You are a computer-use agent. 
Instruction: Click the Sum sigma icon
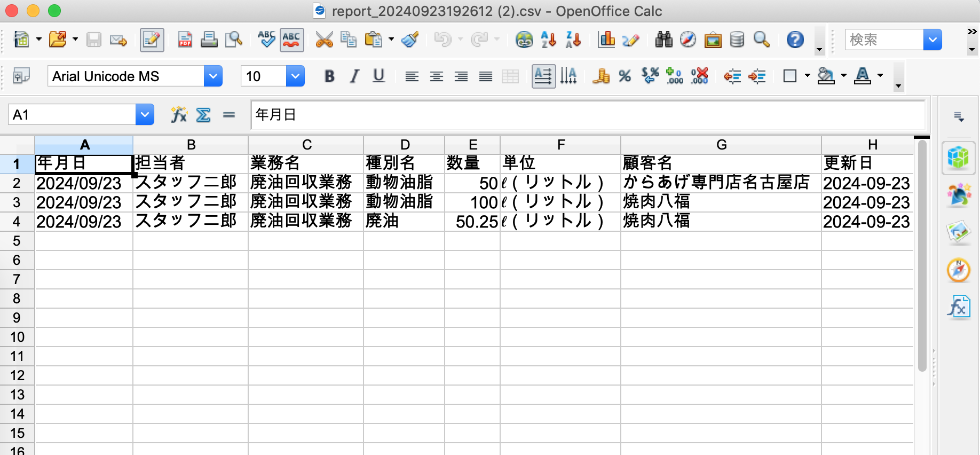[203, 115]
